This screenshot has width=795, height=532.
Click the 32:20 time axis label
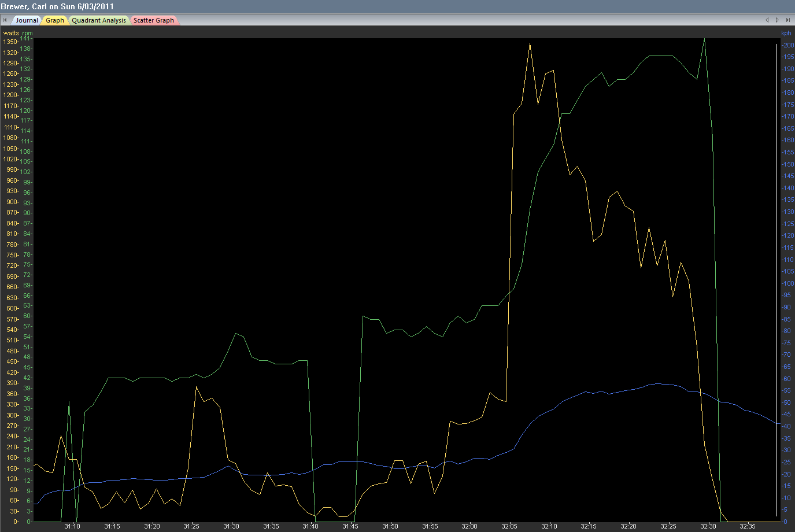(x=628, y=526)
